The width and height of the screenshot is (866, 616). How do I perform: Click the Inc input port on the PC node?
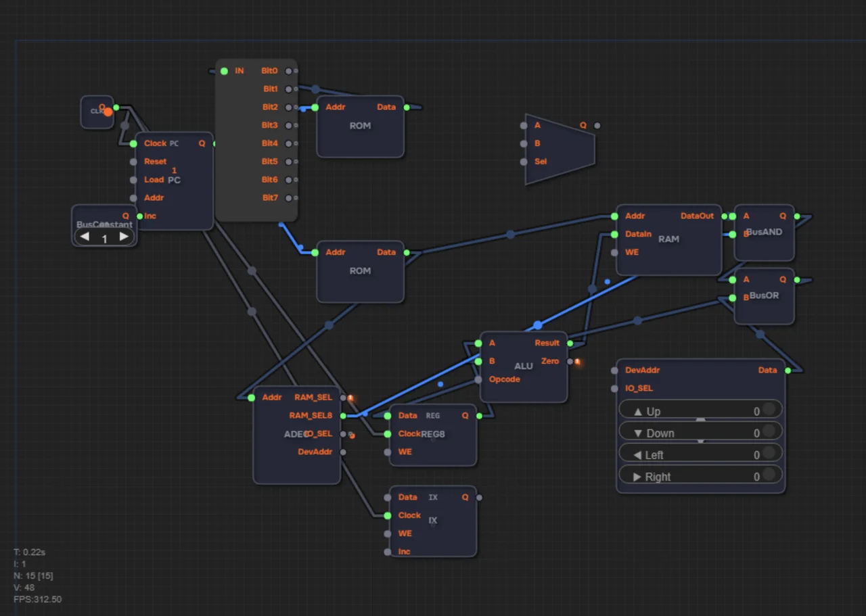pos(140,216)
